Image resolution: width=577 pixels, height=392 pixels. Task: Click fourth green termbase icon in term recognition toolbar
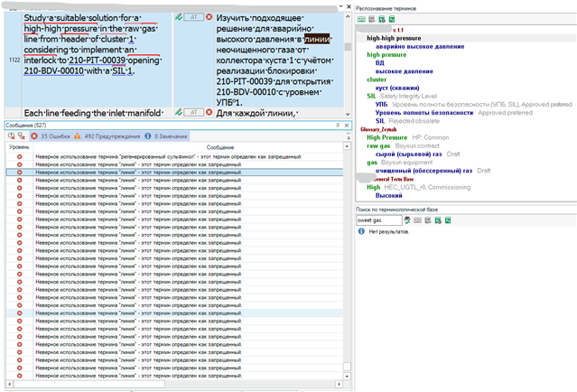392,19
